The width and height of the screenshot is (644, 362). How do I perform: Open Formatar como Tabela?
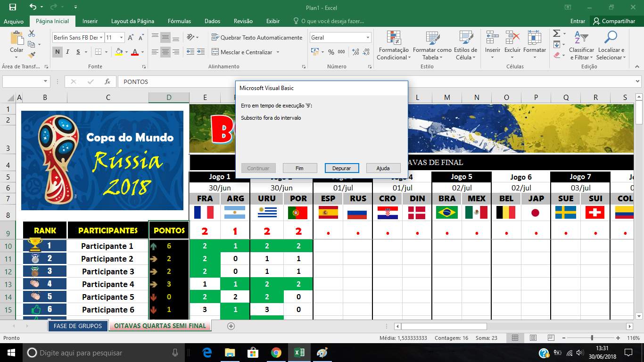click(432, 46)
